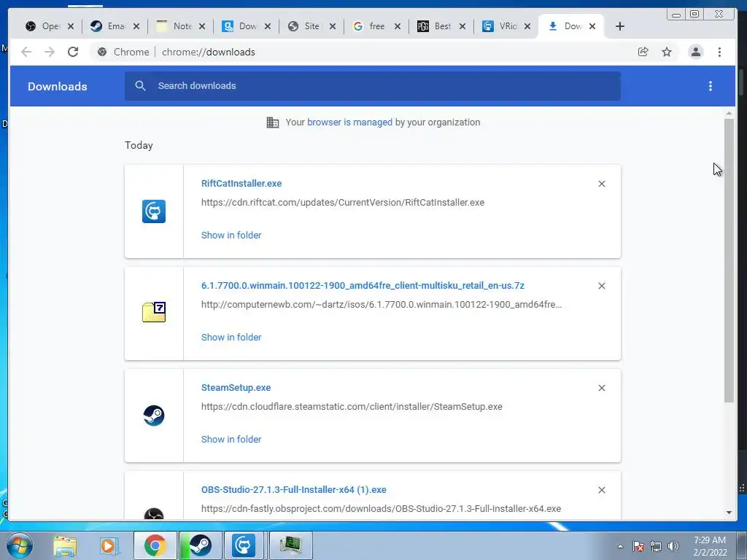Viewport: 747px width, 560px height.
Task: Click the search magnifier icon
Action: point(140,86)
